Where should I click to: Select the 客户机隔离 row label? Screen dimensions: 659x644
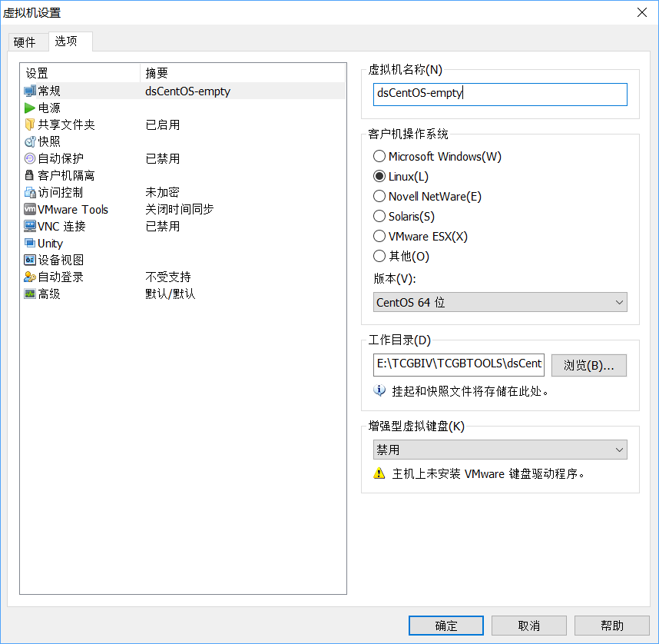[x=66, y=175]
